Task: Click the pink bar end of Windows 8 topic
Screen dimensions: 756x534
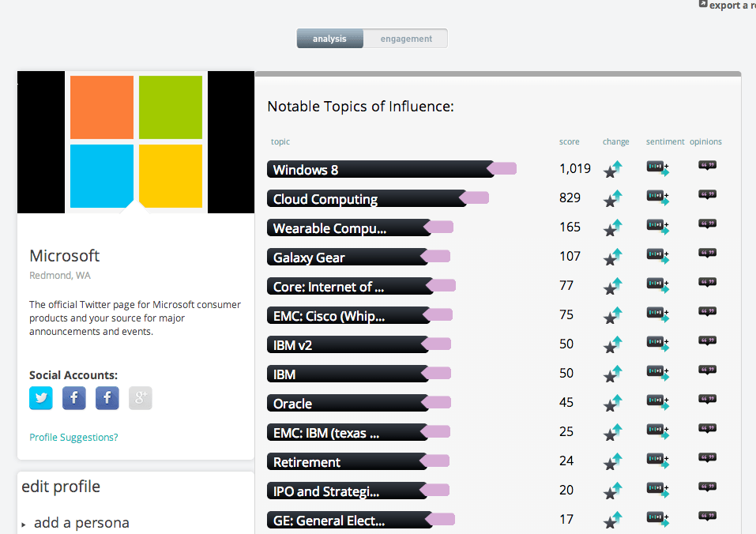Action: pyautogui.click(x=503, y=168)
